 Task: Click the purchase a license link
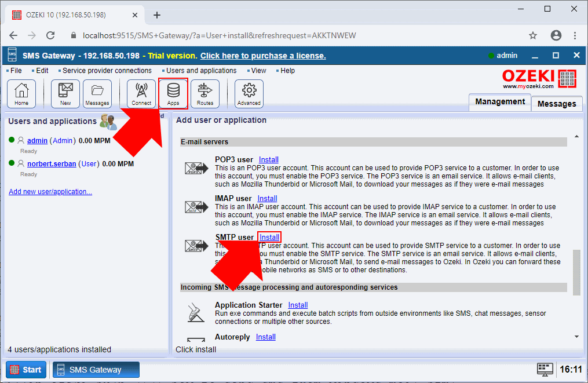pos(263,56)
